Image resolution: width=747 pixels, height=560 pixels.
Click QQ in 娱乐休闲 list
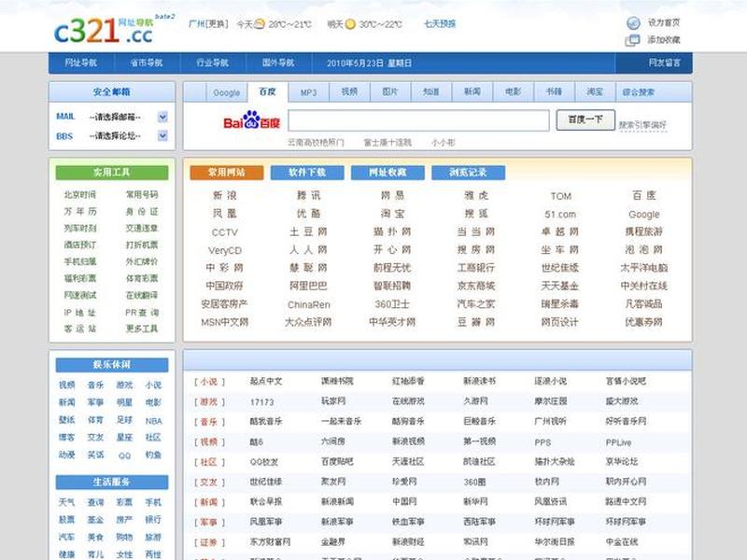click(124, 455)
